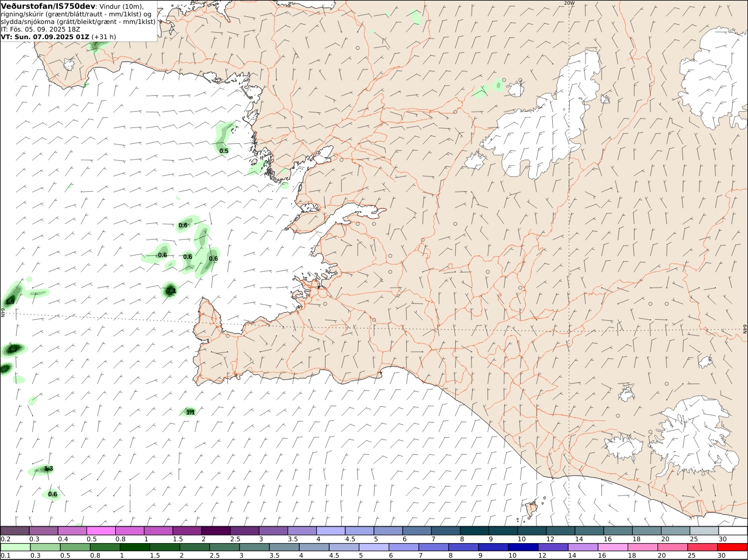
Task: Click the darkest green 1–1.5 rain swatch
Action: coord(135,547)
